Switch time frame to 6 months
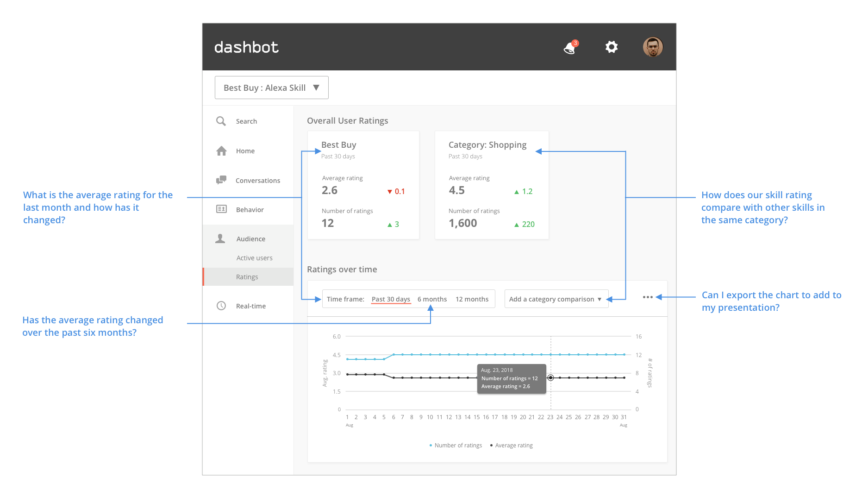The width and height of the screenshot is (868, 496). 432,299
